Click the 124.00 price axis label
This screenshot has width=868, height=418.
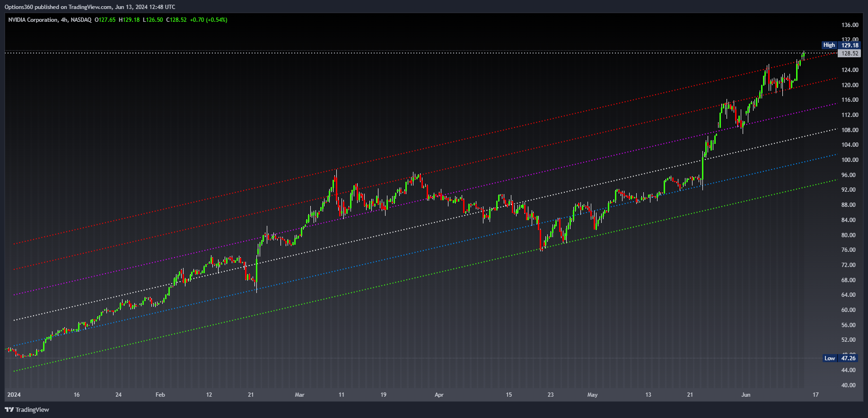850,70
